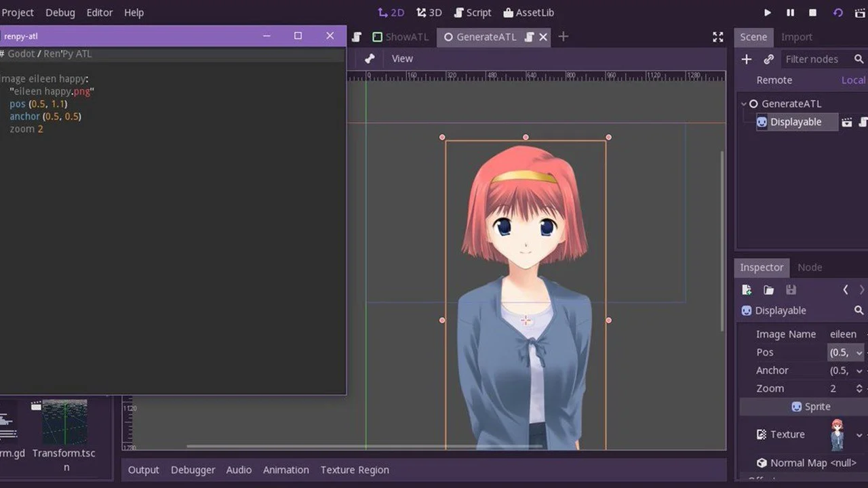Open the Script workspace
Viewport: 868px width, 488px height.
[x=473, y=12]
